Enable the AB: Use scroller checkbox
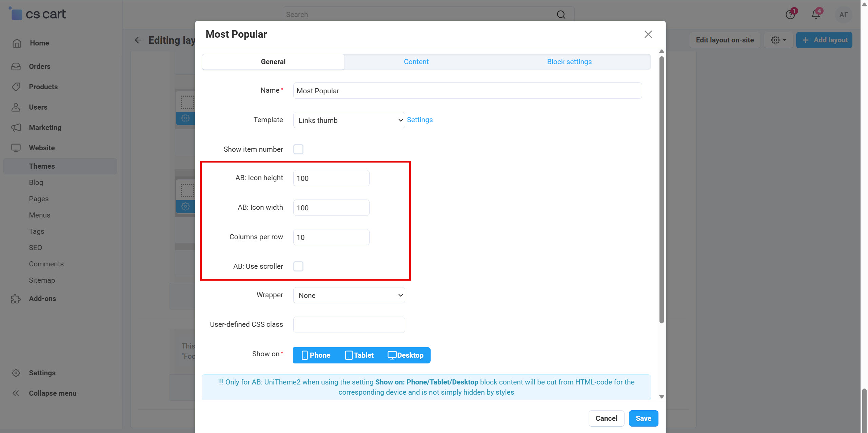 (298, 266)
